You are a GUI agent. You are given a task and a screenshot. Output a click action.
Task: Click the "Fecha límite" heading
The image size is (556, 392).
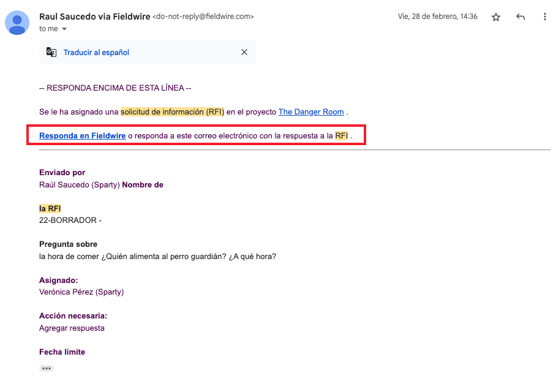click(62, 352)
